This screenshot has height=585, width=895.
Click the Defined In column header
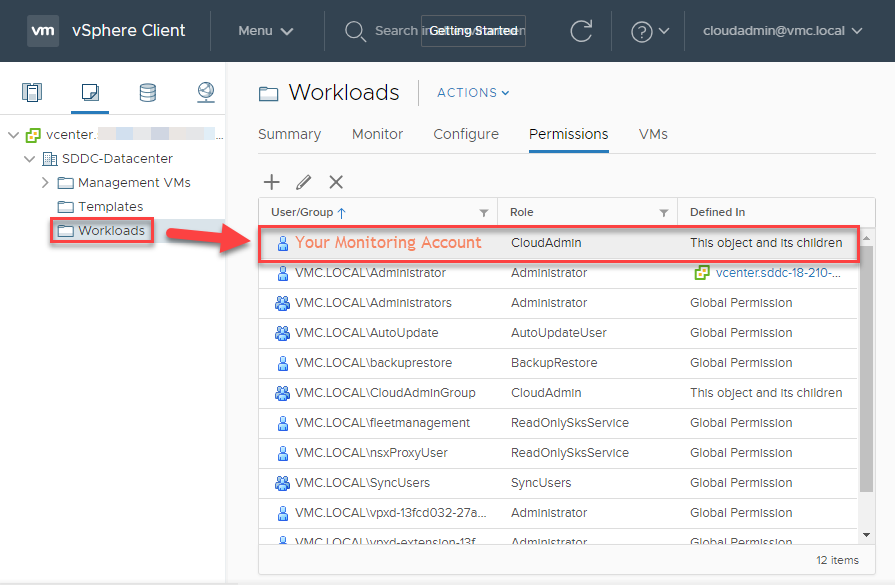717,212
